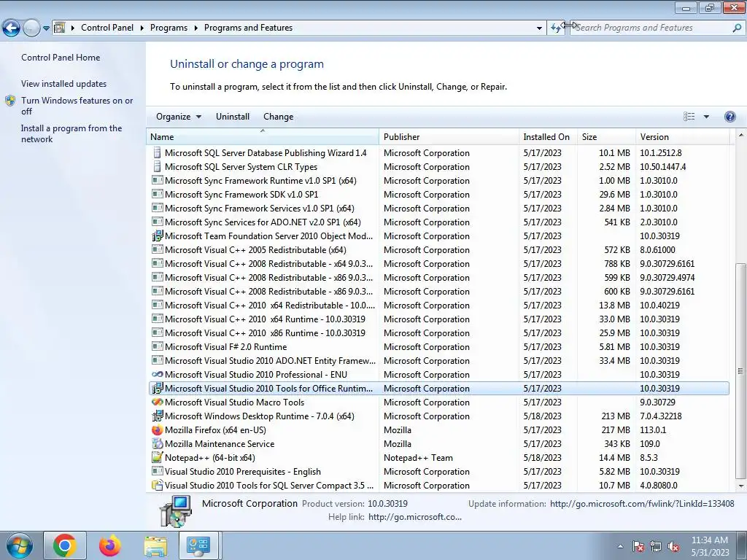Open the Windows Start menu orb

click(19, 545)
